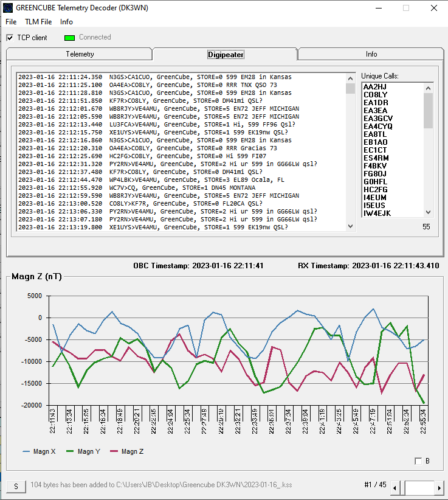Click OA4EA log line ending 'RRR TNX QSO 73'

(148, 85)
